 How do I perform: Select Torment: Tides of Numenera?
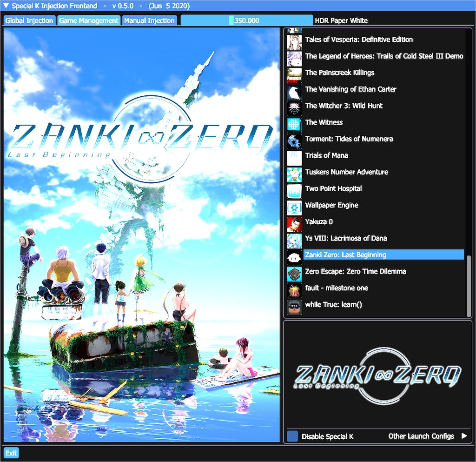349,139
